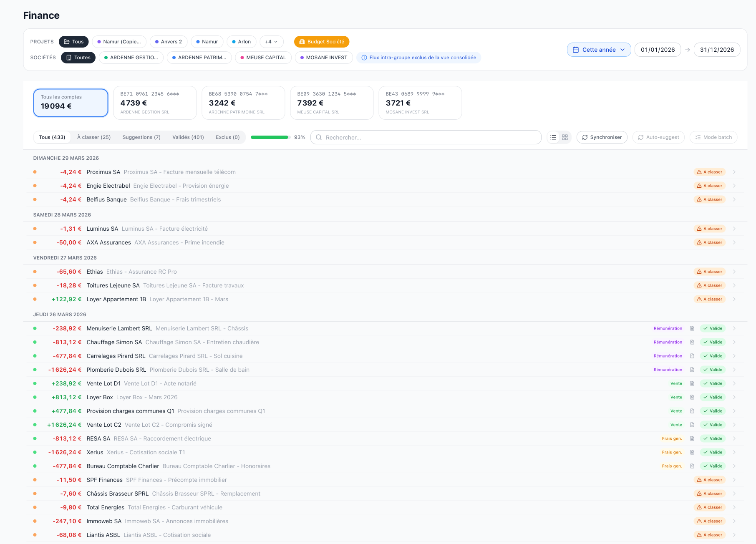
Task: Switch to À classer (25) tab
Action: (x=94, y=137)
